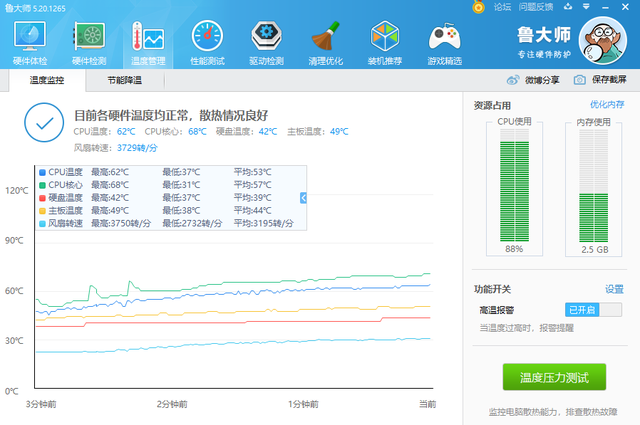The image size is (640, 425).
Task: Click the CPU使用 88% bar
Action: click(514, 186)
